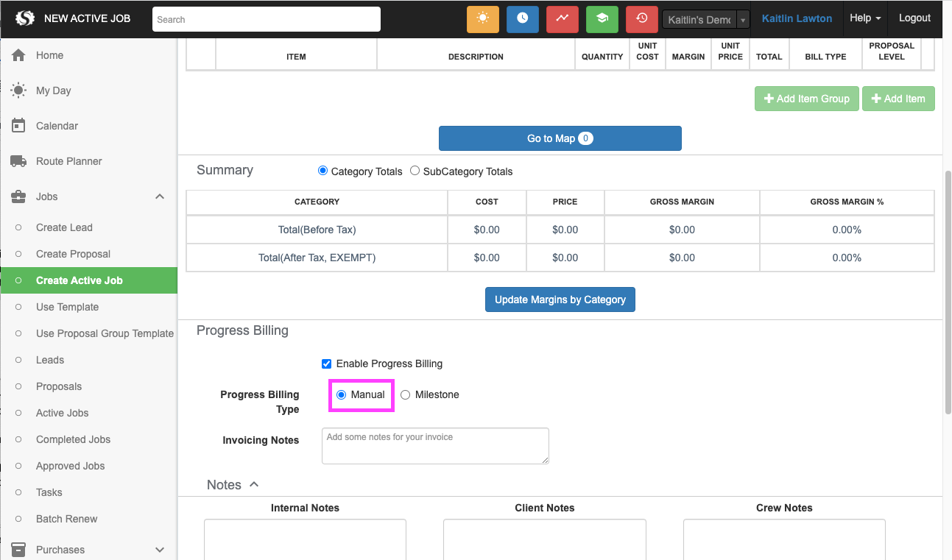This screenshot has width=952, height=560.
Task: Open Completed Jobs in sidebar
Action: (73, 439)
